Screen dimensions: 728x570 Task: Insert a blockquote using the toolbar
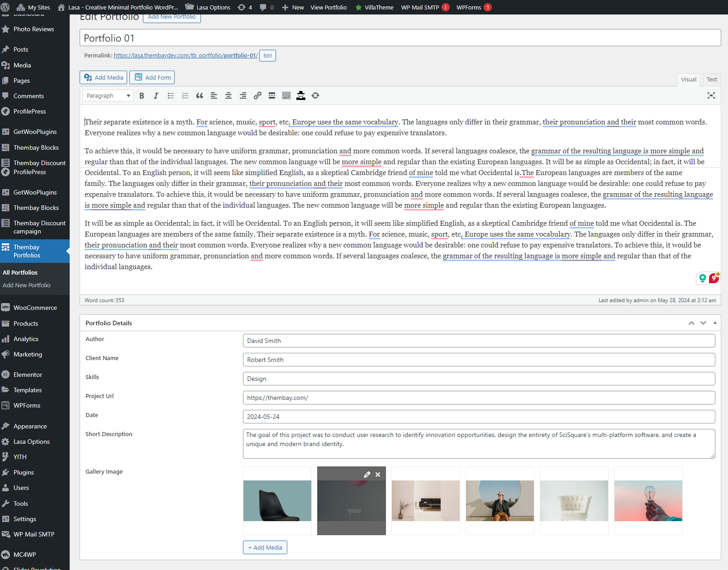pyautogui.click(x=200, y=96)
